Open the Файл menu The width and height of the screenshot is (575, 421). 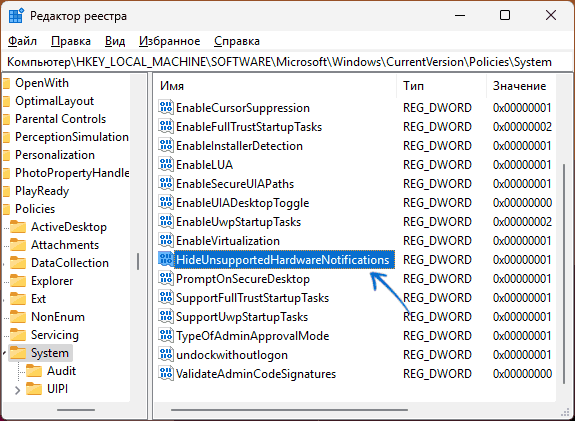tap(22, 41)
